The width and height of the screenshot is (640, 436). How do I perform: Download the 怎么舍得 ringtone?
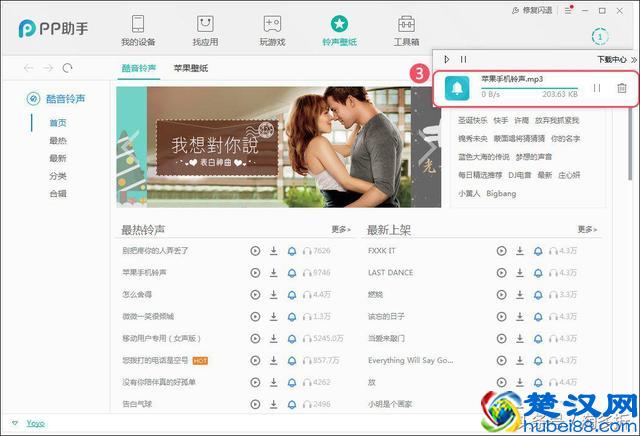coord(273,294)
